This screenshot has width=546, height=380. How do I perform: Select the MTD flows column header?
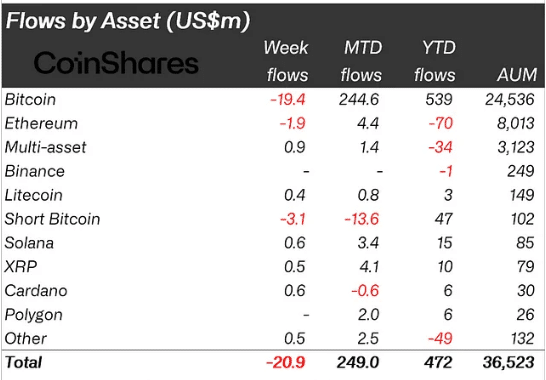[361, 61]
